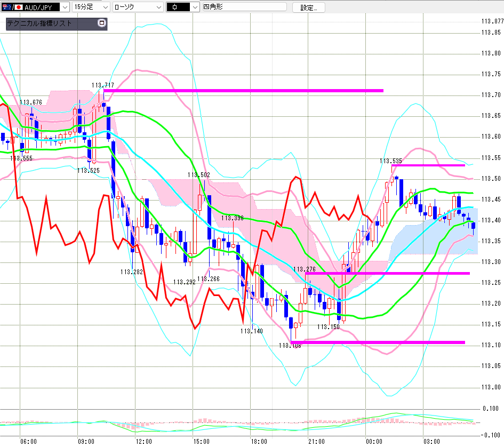Open the AUD/JPY currency pair dropdown
Viewport: 504px width, 447px height.
[35, 7]
